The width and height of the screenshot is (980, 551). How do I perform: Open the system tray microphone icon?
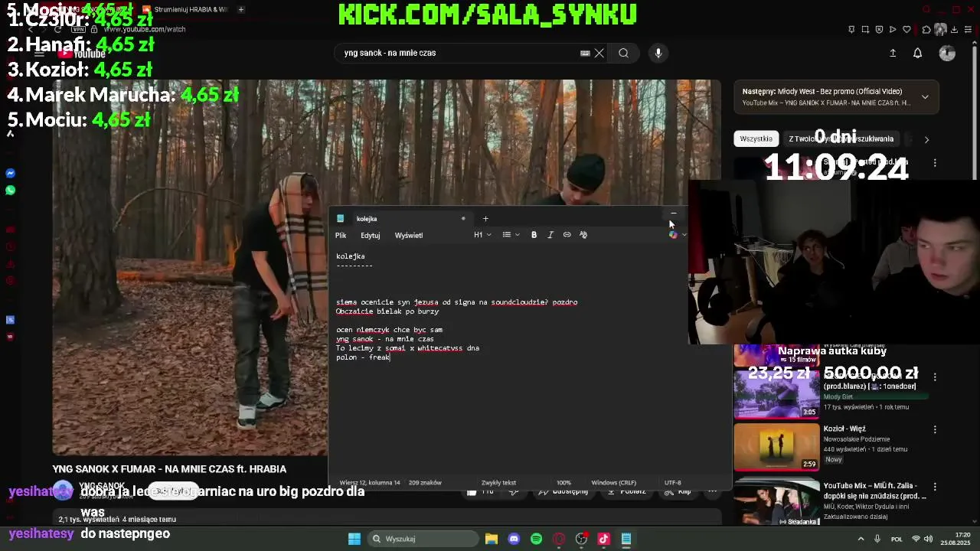tap(877, 539)
